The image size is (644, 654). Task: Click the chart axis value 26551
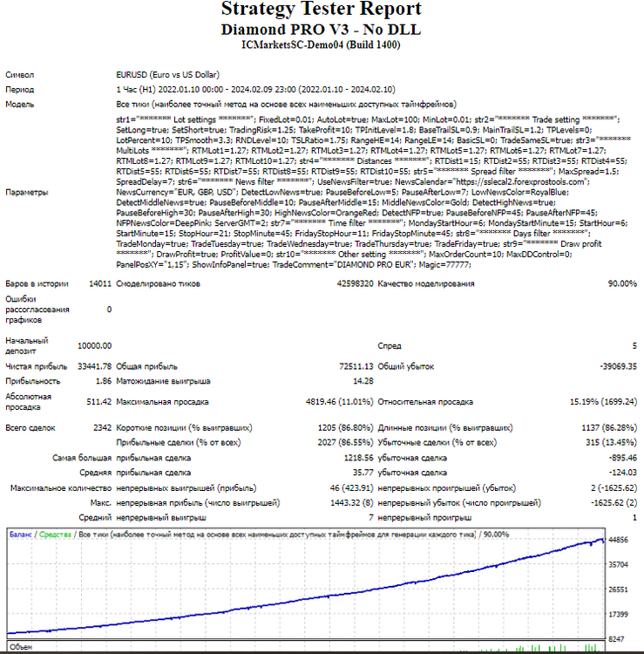click(618, 589)
